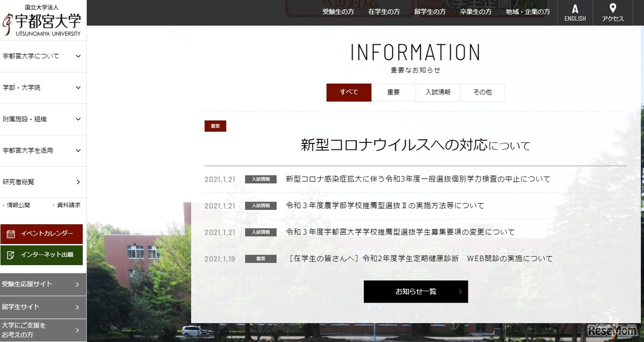This screenshot has width=644, height=342.
Task: Select the その他 news filter
Action: pos(482,93)
